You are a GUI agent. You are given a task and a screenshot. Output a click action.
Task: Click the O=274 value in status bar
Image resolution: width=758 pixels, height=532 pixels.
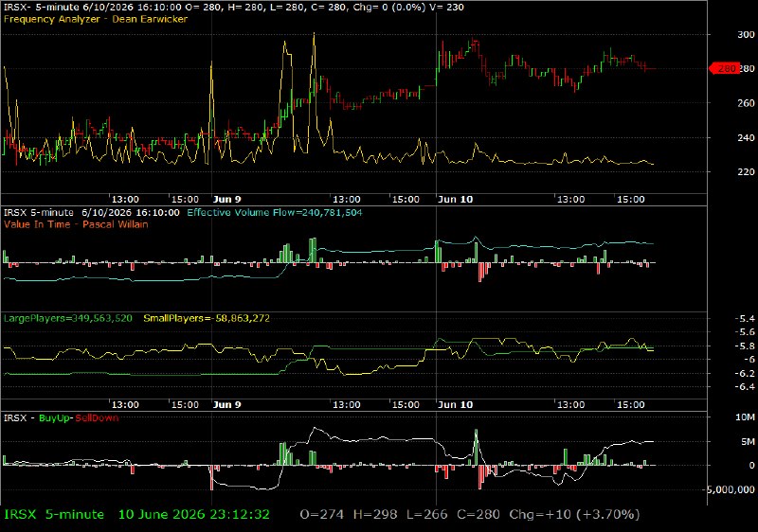coord(322,515)
